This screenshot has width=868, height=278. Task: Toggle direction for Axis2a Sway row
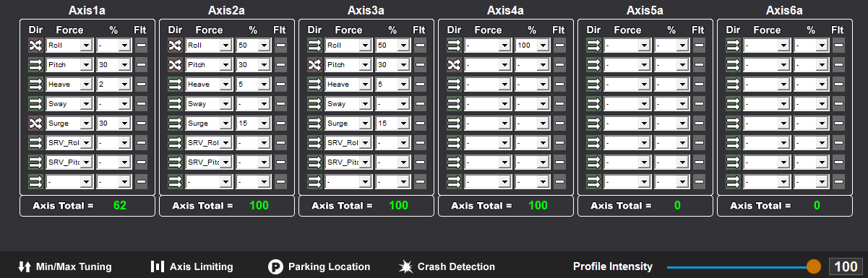(175, 103)
